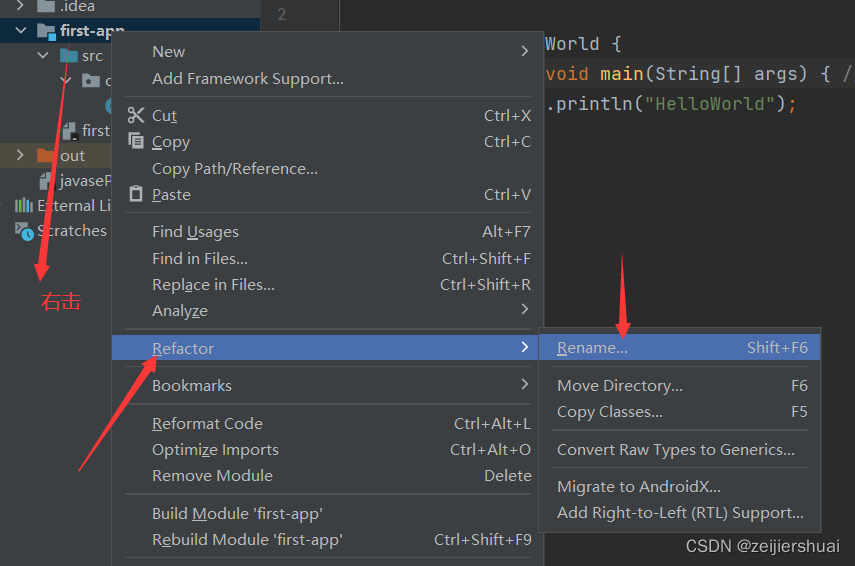The height and width of the screenshot is (566, 855).
Task: Open the Bookmarks submenu
Action: [x=327, y=385]
